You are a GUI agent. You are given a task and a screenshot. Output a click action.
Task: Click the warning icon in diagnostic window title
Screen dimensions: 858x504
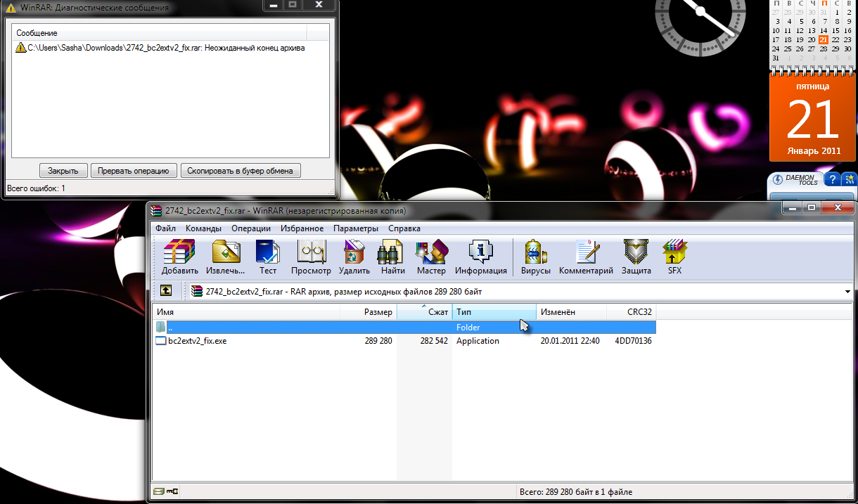coord(11,7)
